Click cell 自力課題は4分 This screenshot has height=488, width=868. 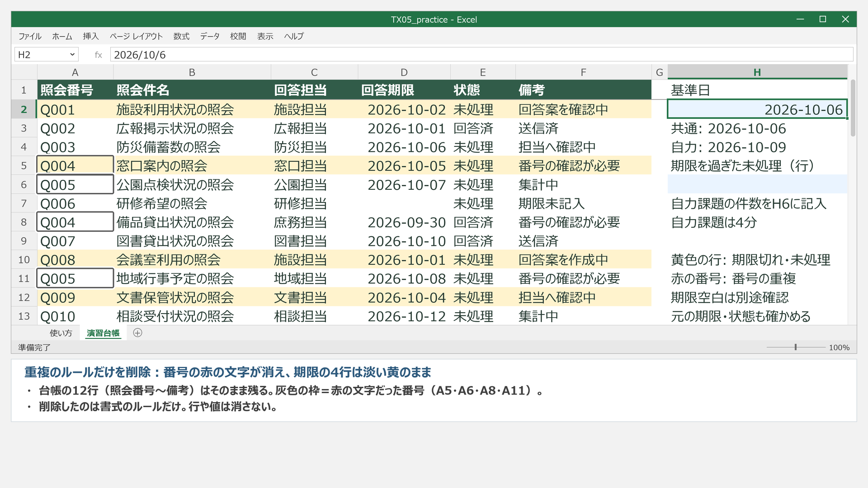[757, 222]
